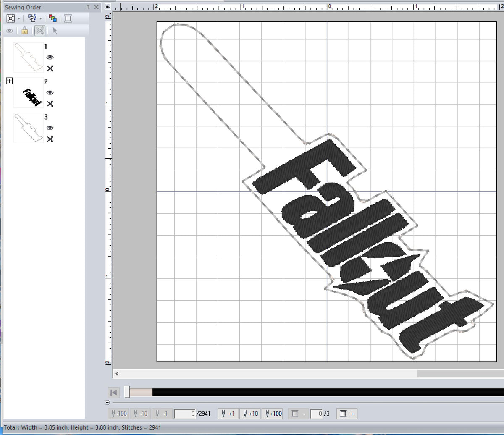
Task: Pin the Sewing Order panel
Action: [88, 7]
